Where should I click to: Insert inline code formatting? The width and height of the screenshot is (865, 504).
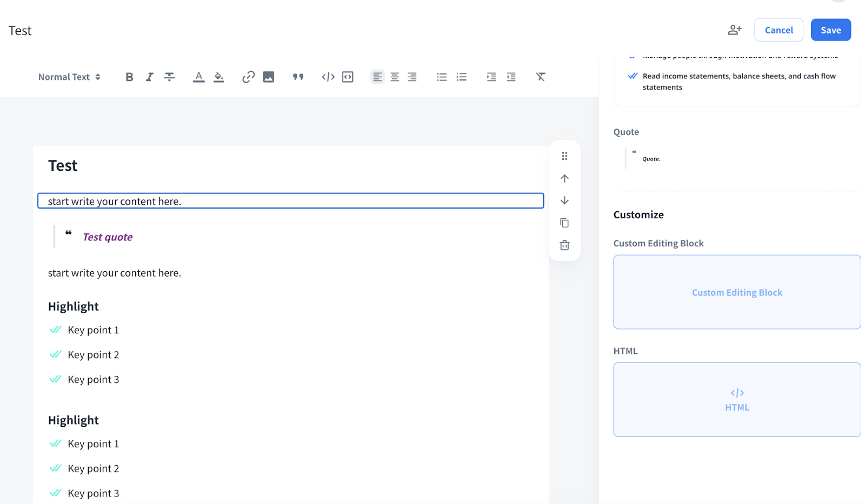328,77
